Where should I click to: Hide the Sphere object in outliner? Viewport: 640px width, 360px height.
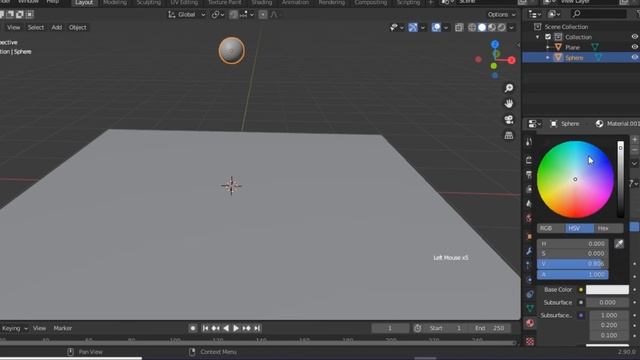pos(635,58)
